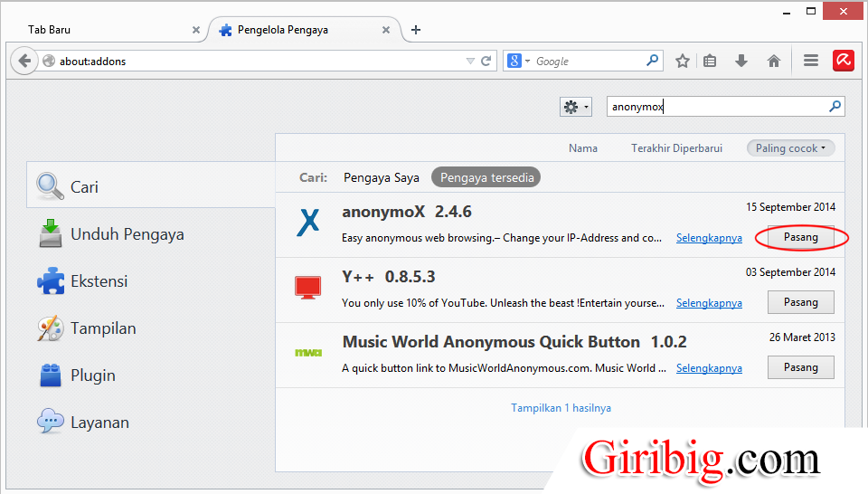Select the Pengaya tersedia filter

[x=486, y=177]
